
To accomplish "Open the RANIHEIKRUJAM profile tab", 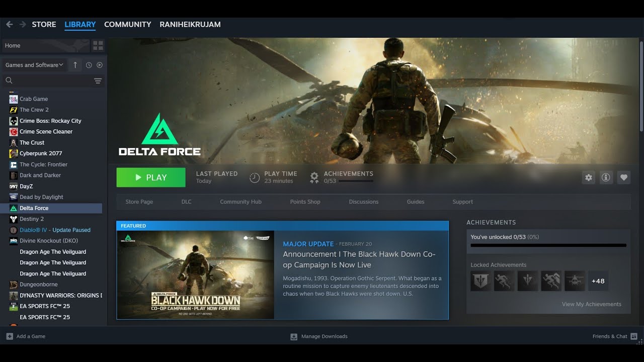I will pos(190,24).
